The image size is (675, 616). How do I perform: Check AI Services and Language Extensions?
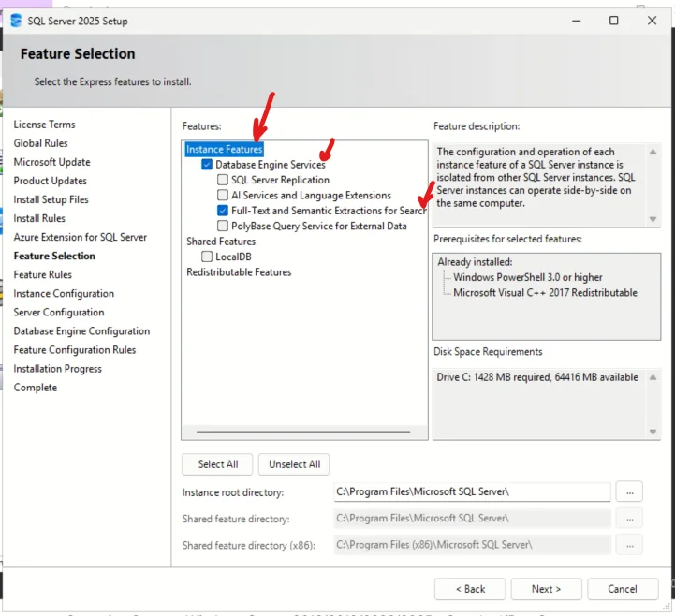tap(223, 195)
